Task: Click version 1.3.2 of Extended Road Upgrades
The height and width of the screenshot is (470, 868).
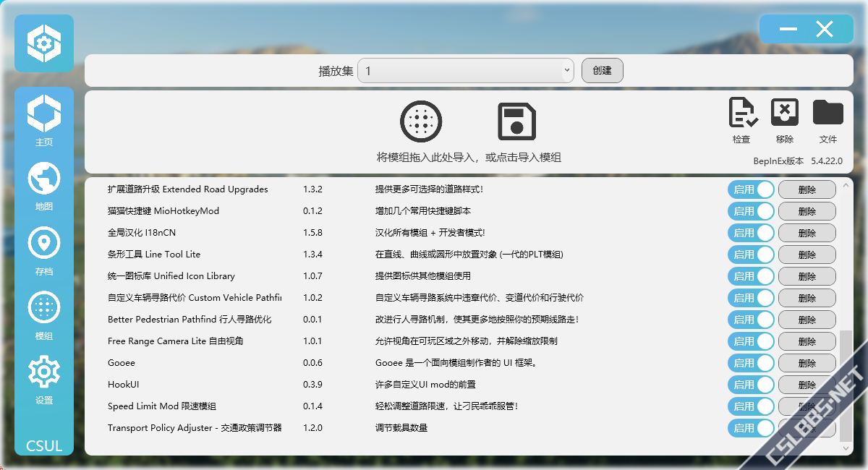Action: pyautogui.click(x=312, y=189)
